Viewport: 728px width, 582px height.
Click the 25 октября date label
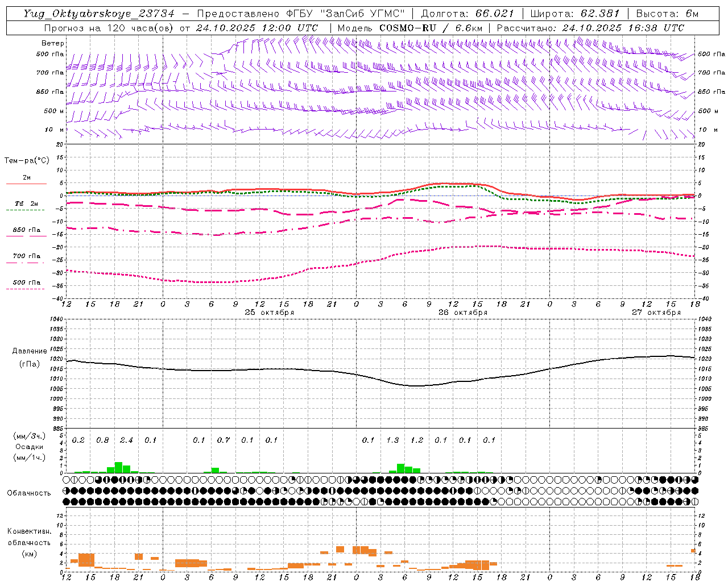coord(270,313)
